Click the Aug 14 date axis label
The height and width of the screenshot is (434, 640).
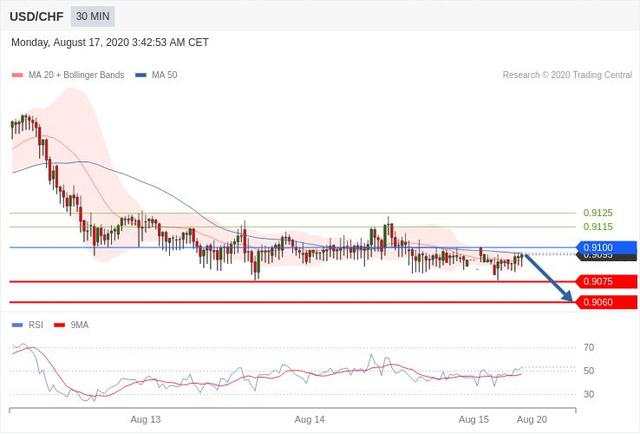[x=309, y=419]
